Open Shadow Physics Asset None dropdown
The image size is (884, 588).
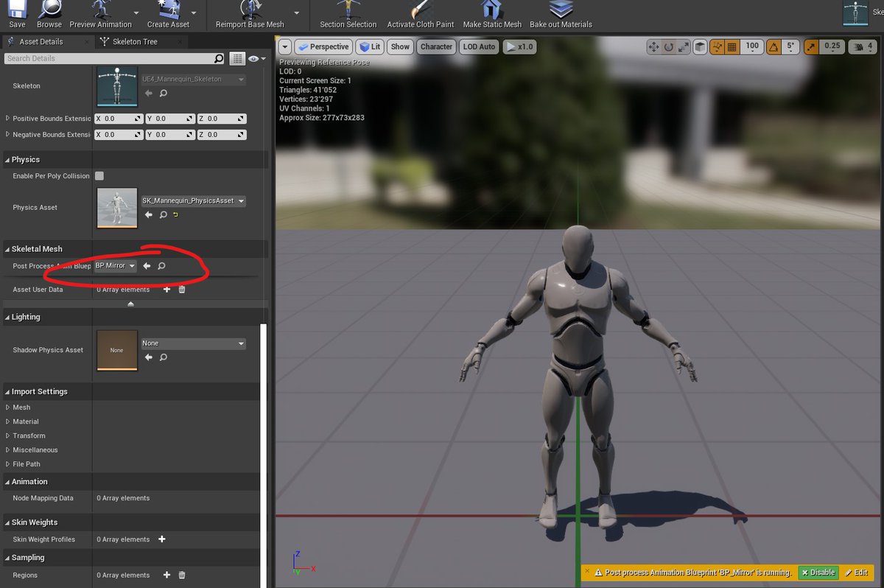(x=193, y=343)
